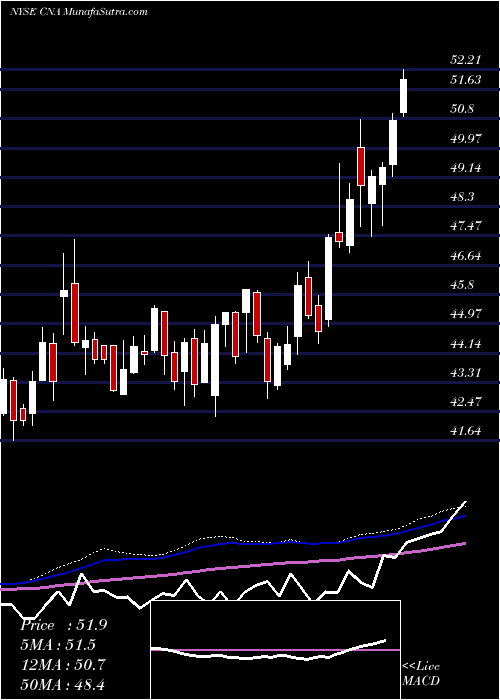The width and height of the screenshot is (500, 700).
Task: Select the 45.8 price level label
Action: click(x=462, y=285)
